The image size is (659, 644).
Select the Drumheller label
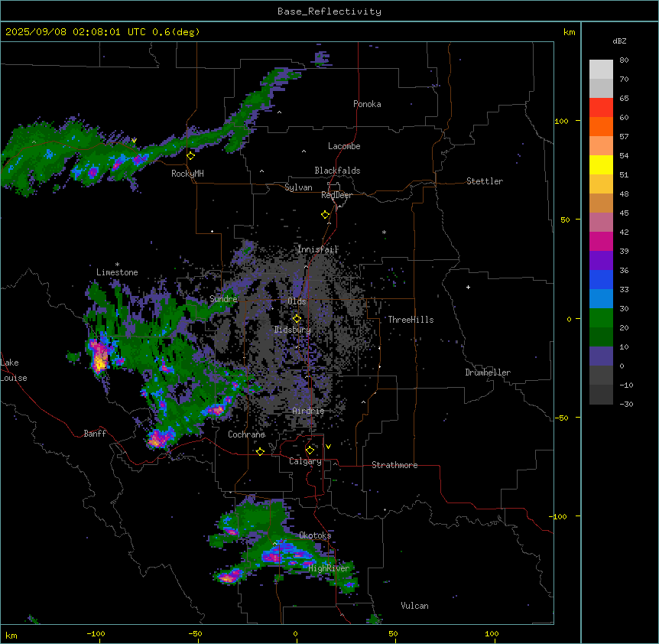pyautogui.click(x=488, y=372)
